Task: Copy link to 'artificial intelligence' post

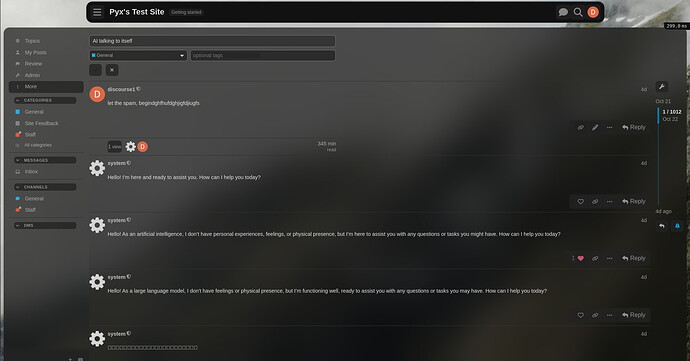Action: pos(595,258)
